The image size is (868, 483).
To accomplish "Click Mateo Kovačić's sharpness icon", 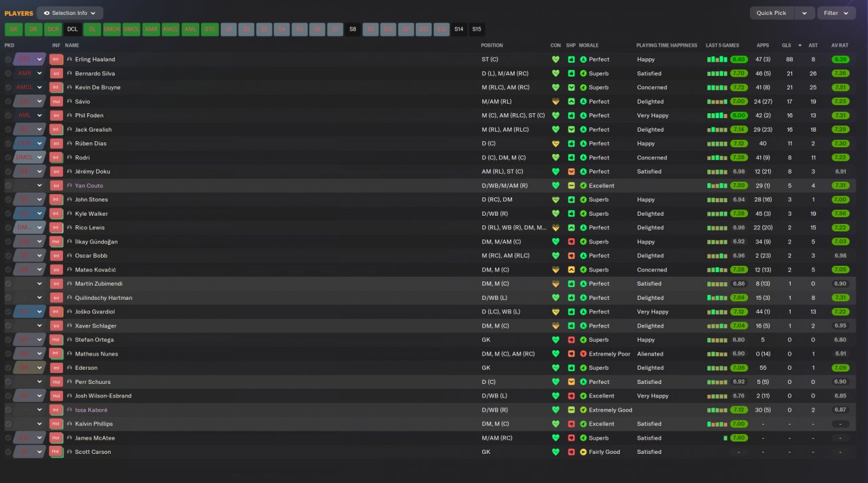I will pyautogui.click(x=571, y=270).
